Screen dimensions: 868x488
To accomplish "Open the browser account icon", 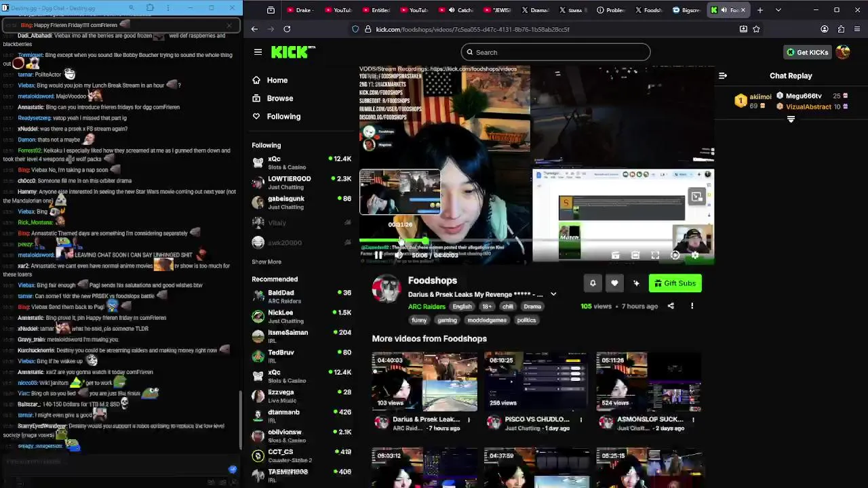I will pyautogui.click(x=825, y=29).
